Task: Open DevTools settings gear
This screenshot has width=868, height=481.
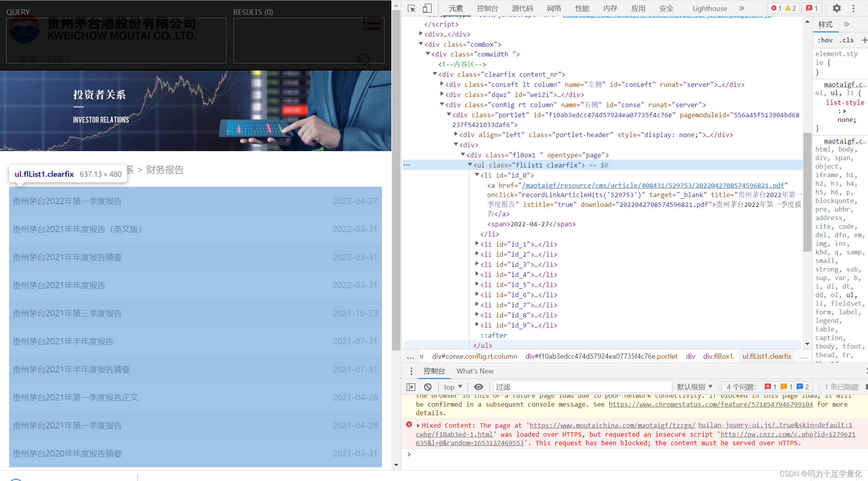Action: 836,8
